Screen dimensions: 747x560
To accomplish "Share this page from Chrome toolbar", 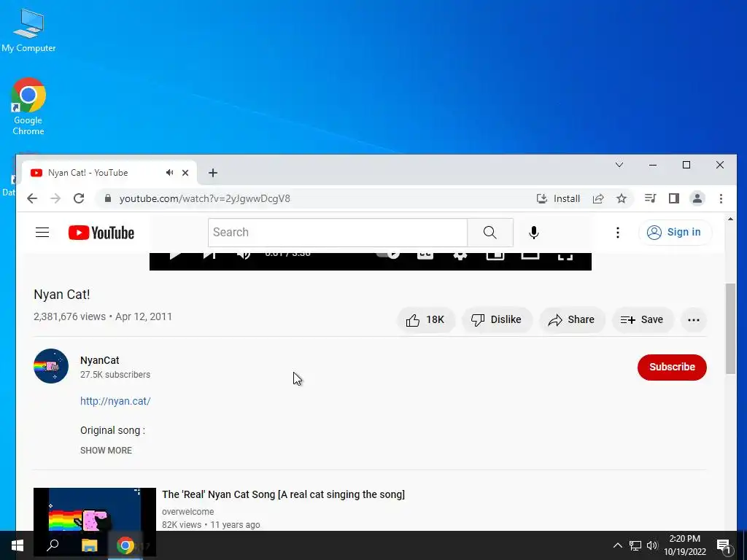I will 598,198.
